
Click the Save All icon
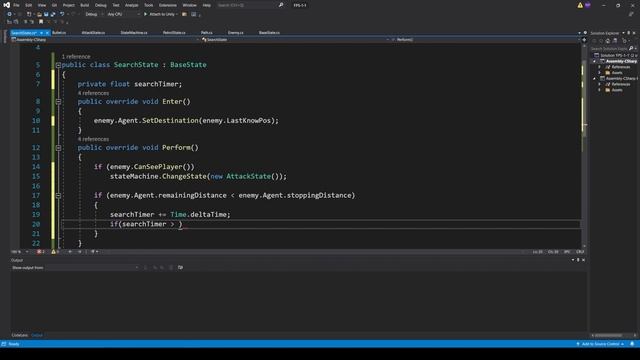[x=53, y=14]
